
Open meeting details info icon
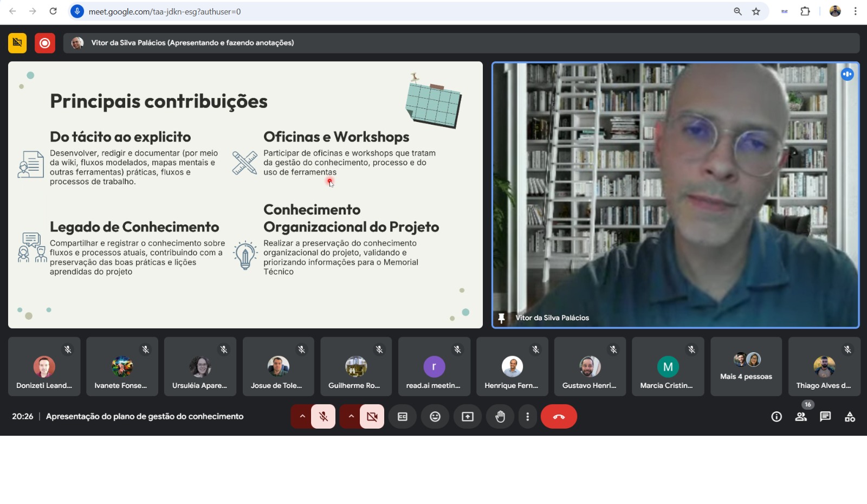click(x=777, y=417)
